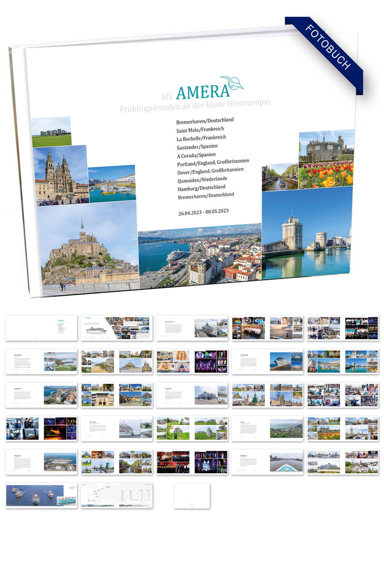Click the A Coruña/Spanien destination text
The width and height of the screenshot is (384, 588).
pyautogui.click(x=197, y=154)
